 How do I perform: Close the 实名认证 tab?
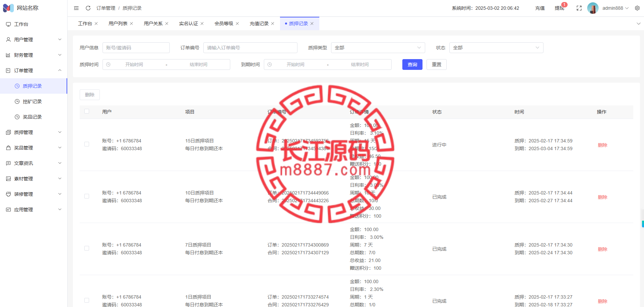pyautogui.click(x=202, y=24)
